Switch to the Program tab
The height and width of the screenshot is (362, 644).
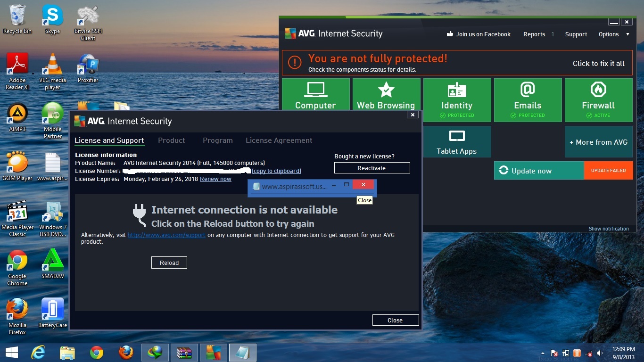(218, 140)
